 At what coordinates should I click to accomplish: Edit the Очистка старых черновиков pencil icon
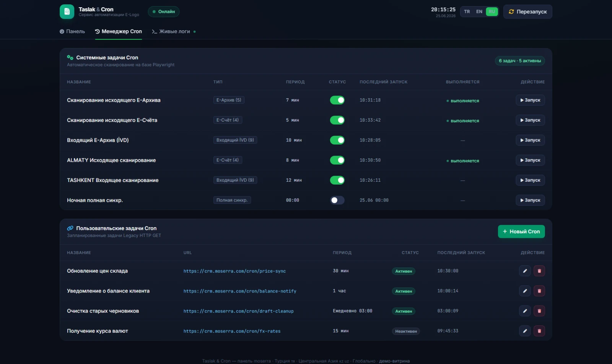525,311
